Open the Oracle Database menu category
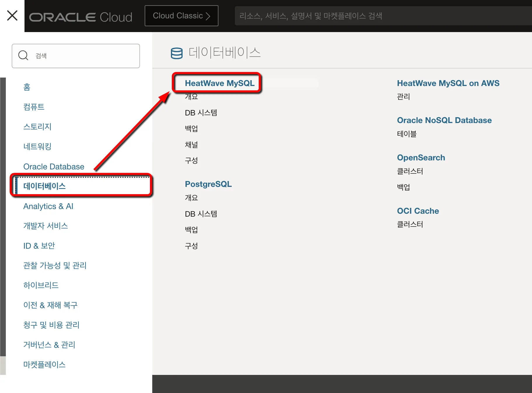532x393 pixels. coord(54,166)
